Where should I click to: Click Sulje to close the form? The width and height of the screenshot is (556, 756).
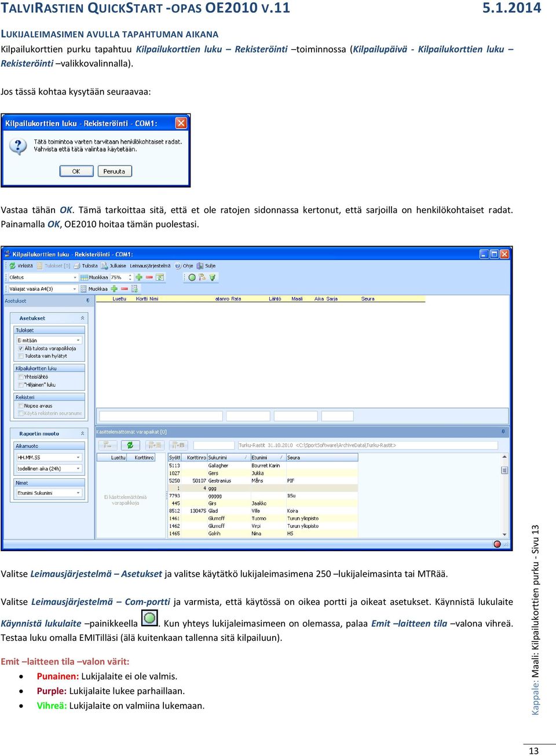(x=206, y=266)
